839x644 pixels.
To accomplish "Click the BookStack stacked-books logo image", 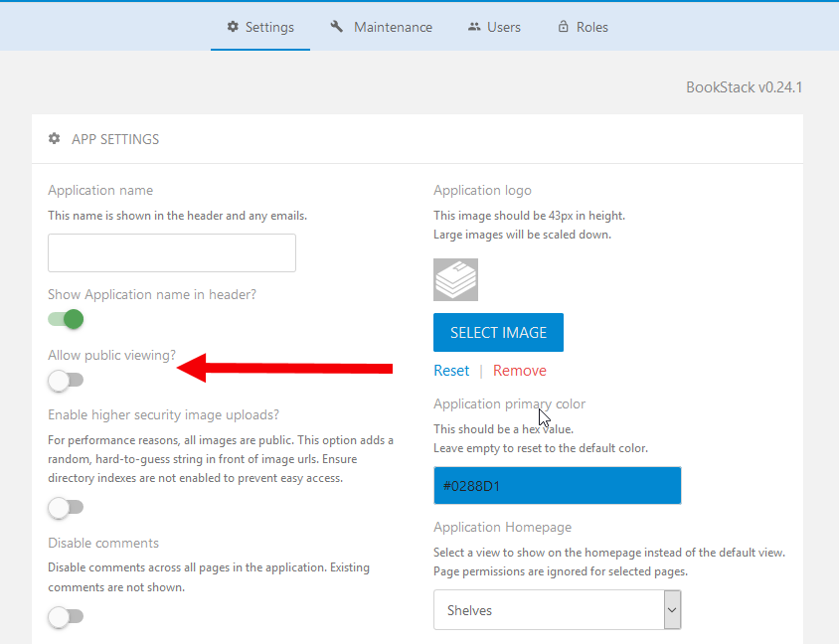I will pyautogui.click(x=455, y=279).
